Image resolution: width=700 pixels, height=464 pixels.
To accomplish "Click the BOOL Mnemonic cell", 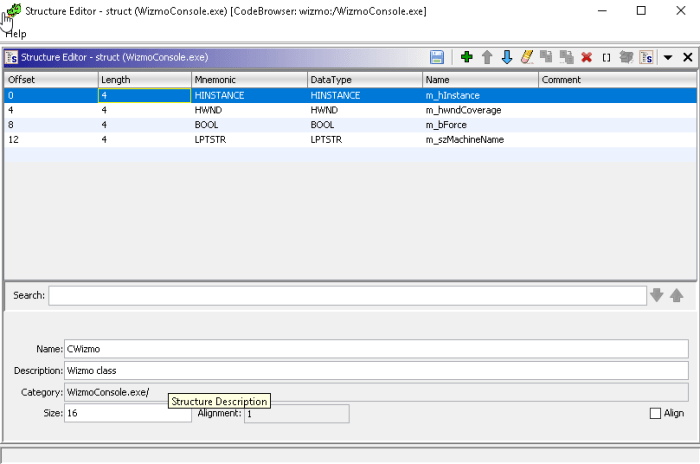I will pos(249,125).
